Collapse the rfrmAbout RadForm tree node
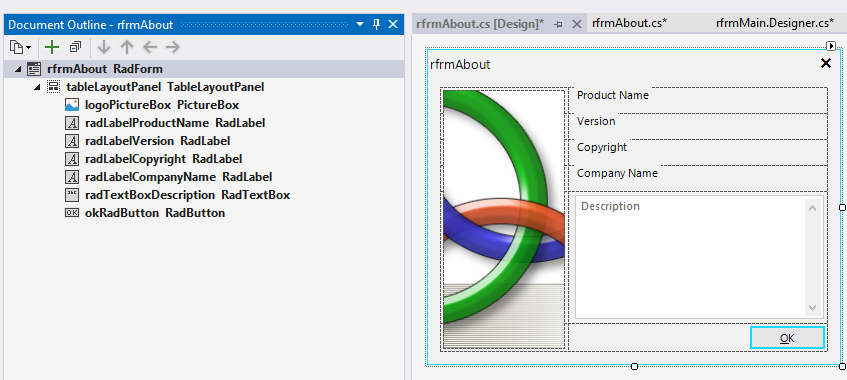Screen dimensions: 847x380 coord(18,69)
